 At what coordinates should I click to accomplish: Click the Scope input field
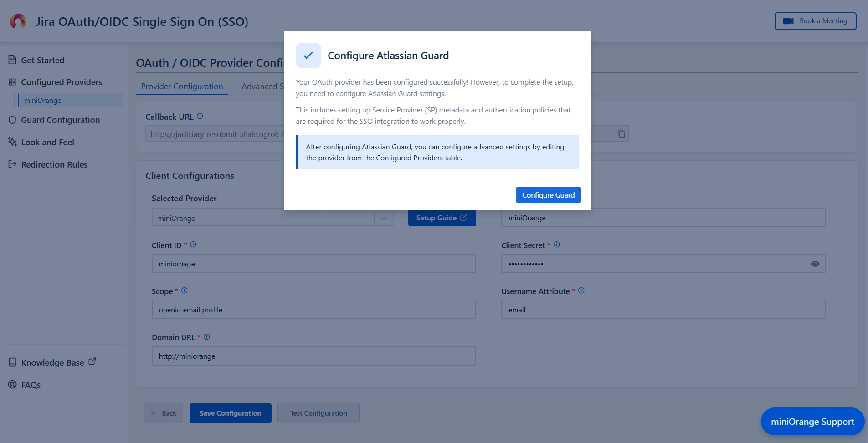click(313, 310)
